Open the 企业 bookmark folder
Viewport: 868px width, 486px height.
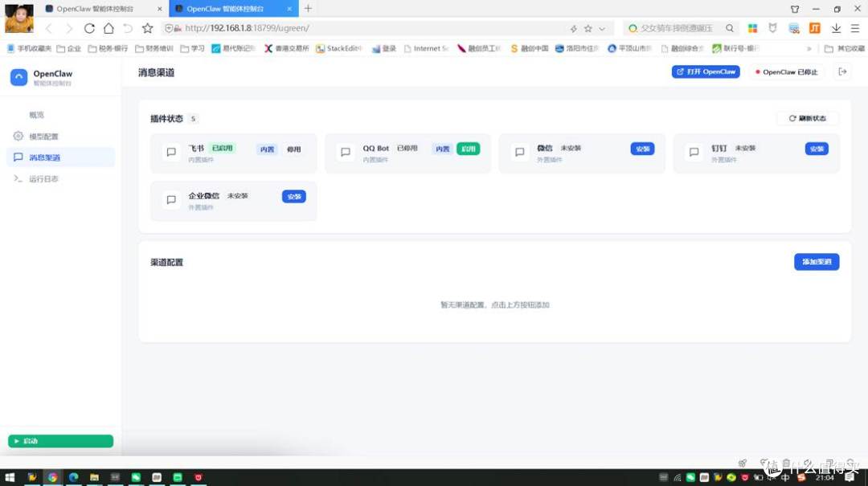[x=69, y=49]
